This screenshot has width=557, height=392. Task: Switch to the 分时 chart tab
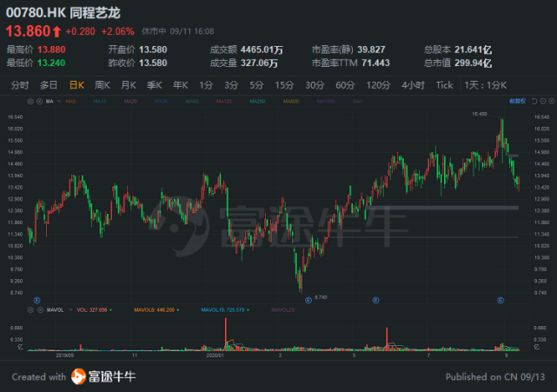pyautogui.click(x=20, y=85)
